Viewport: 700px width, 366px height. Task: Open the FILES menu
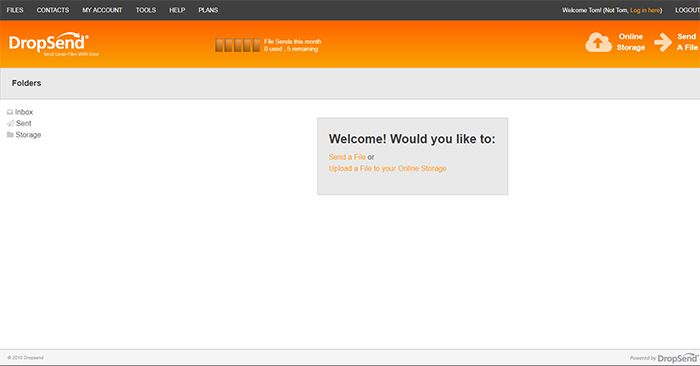[15, 10]
